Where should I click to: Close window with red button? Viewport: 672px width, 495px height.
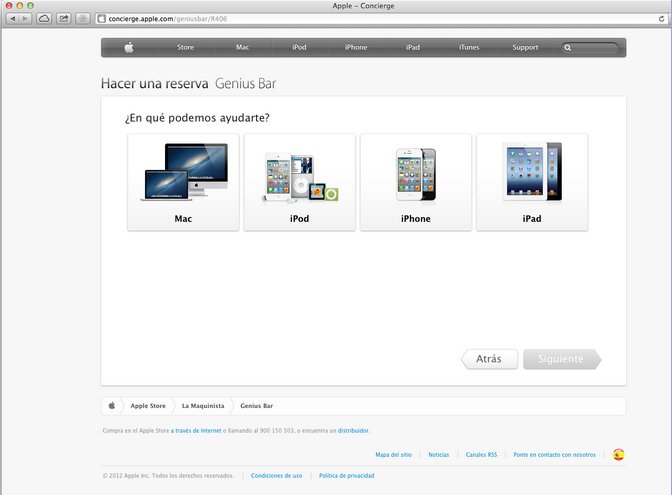pos(9,6)
